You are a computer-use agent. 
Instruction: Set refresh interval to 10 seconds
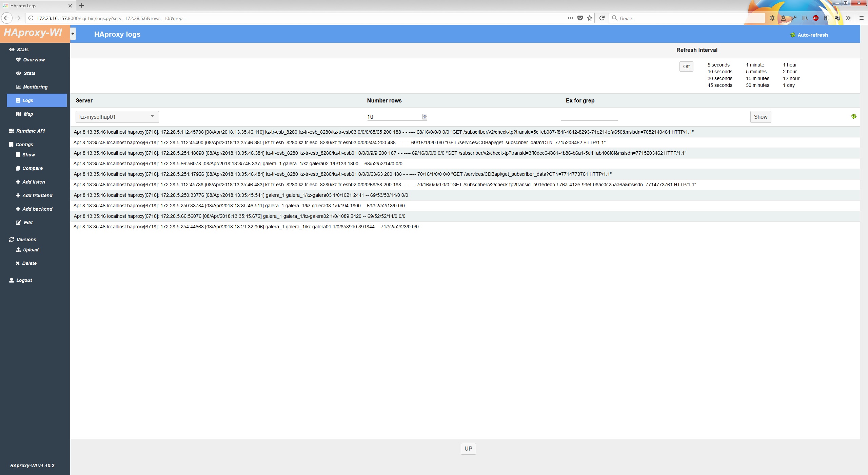click(x=720, y=72)
